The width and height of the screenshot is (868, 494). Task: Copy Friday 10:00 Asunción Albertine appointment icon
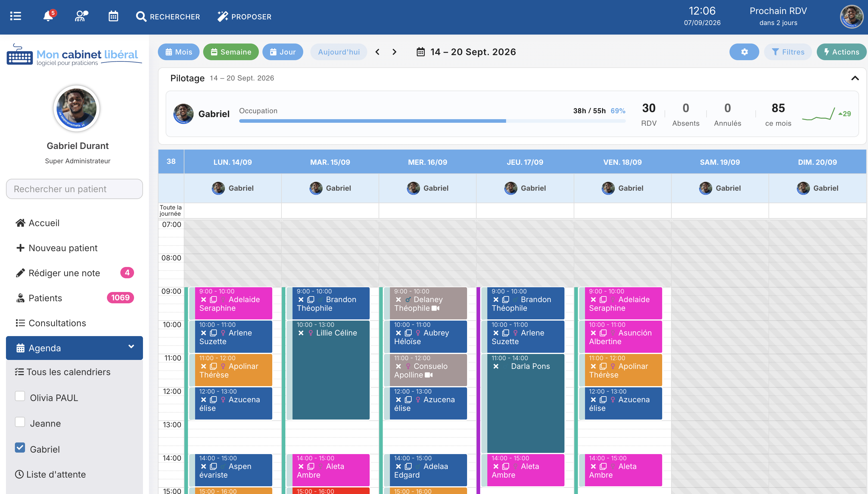pos(603,333)
